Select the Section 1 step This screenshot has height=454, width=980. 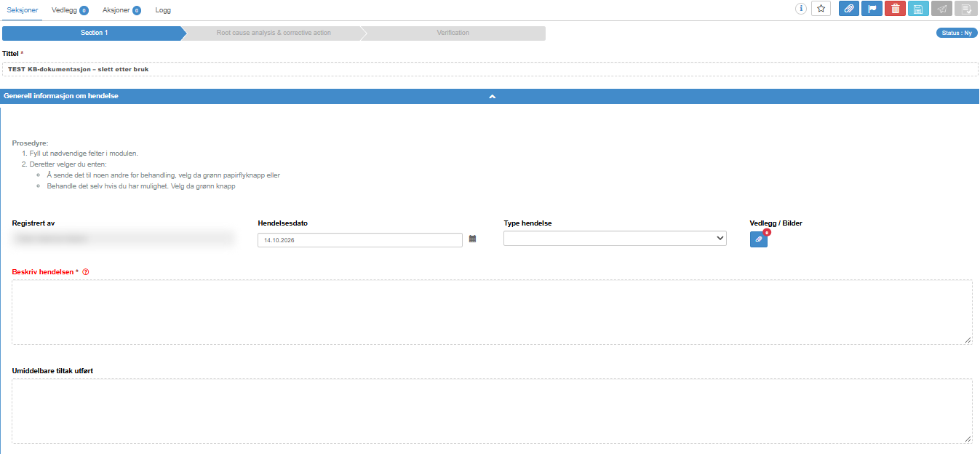tap(94, 33)
